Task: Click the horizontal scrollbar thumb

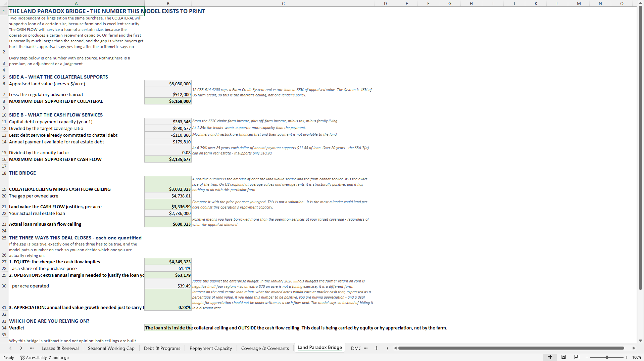Action: tap(511, 348)
